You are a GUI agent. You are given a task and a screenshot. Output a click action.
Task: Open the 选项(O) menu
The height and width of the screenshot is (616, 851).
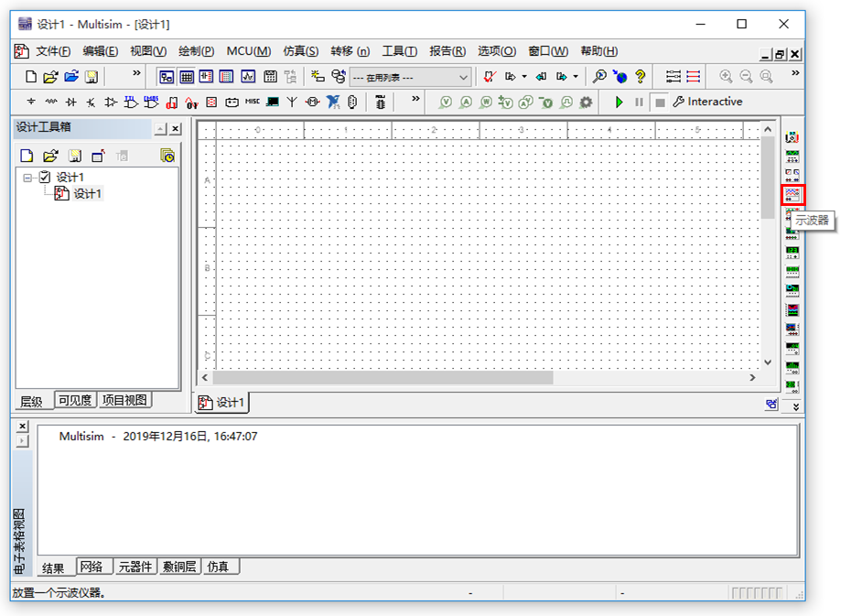497,51
